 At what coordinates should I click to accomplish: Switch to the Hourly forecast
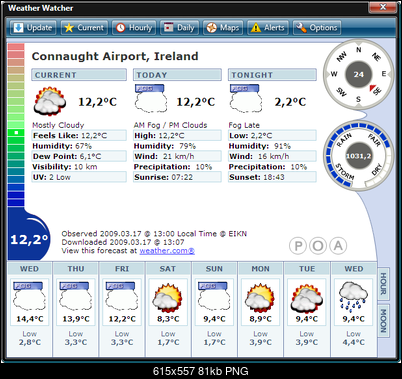point(134,28)
